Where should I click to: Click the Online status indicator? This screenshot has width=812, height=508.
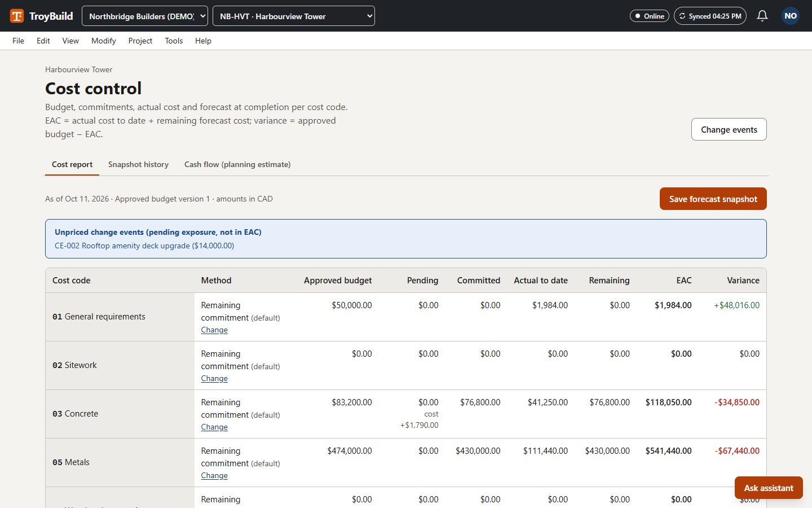point(650,16)
